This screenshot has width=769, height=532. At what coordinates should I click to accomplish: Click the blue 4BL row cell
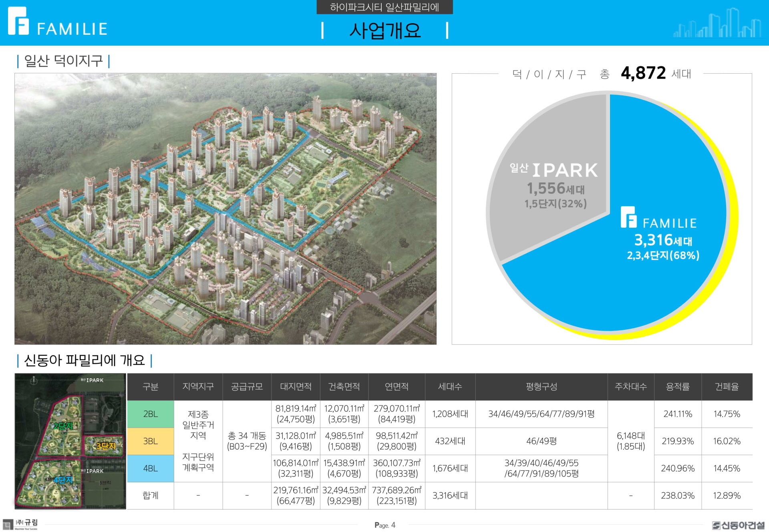pos(151,468)
